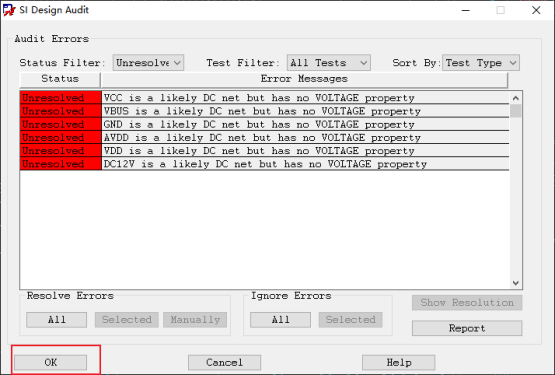Click the error list scroll up arrow
This screenshot has width=555, height=375.
516,98
